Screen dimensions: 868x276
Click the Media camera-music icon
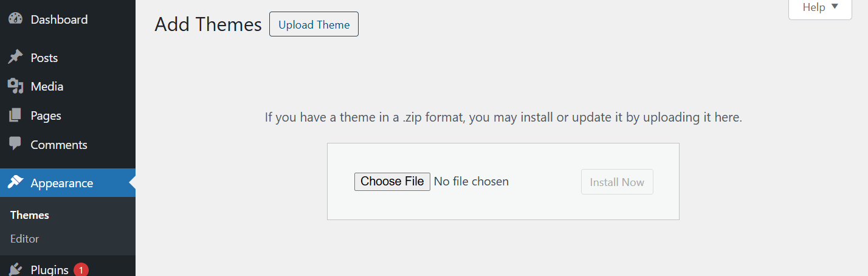[x=15, y=86]
